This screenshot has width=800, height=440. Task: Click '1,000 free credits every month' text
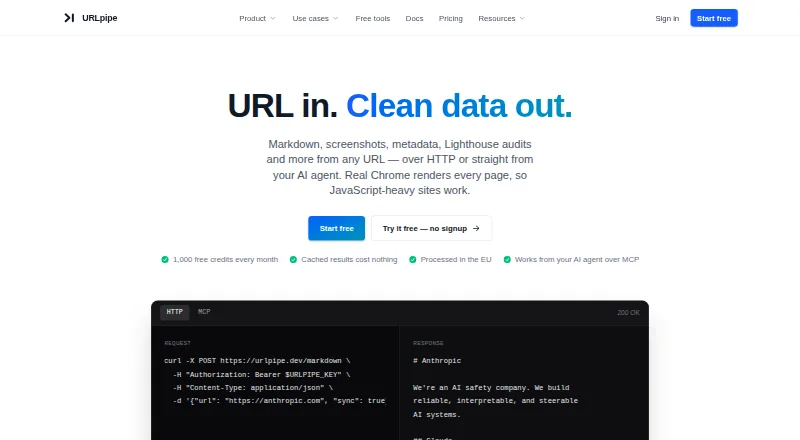226,259
